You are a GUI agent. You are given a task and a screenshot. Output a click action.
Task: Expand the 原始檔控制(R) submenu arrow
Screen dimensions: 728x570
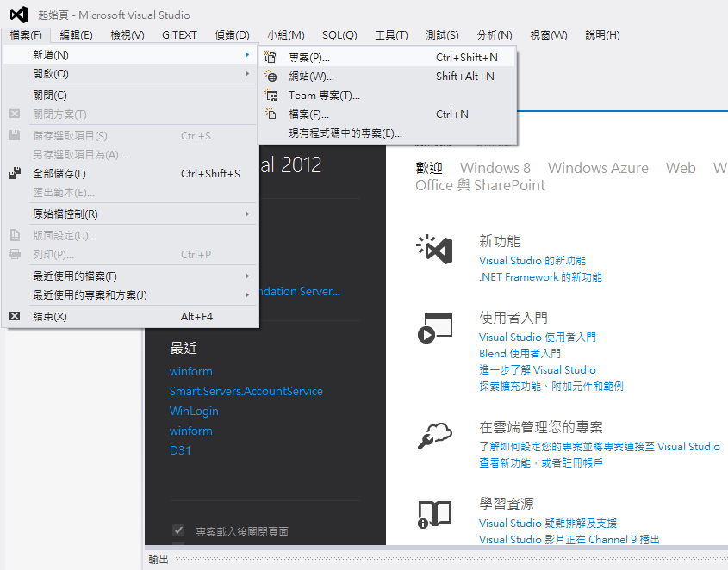pyautogui.click(x=247, y=214)
